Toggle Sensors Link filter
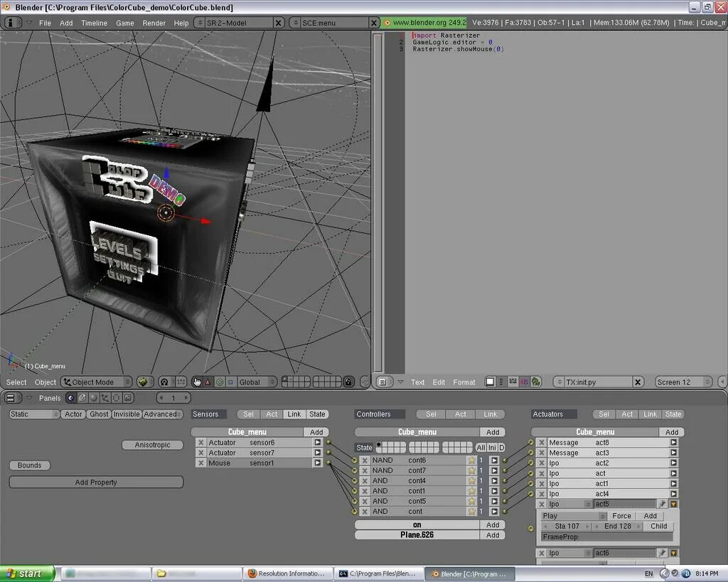Image resolution: width=728 pixels, height=582 pixels. [x=294, y=414]
